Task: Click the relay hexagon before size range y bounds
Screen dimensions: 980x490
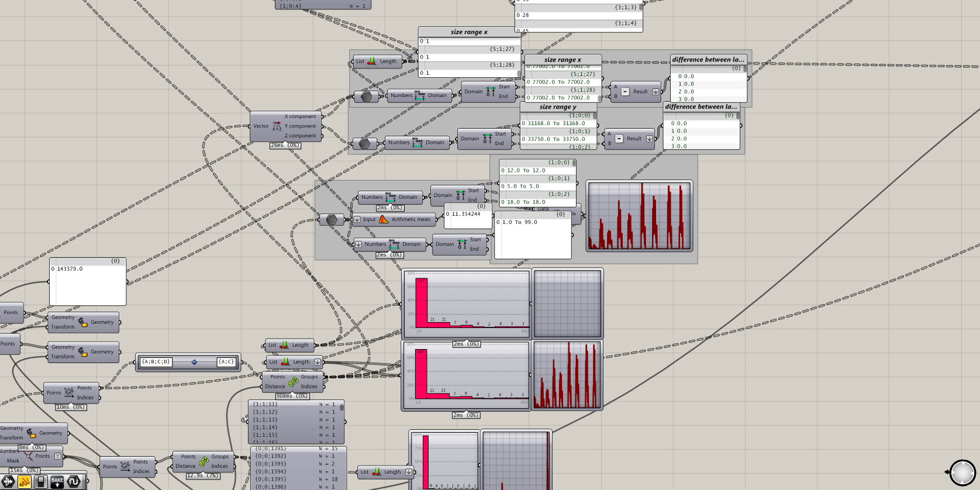Action: tap(364, 143)
